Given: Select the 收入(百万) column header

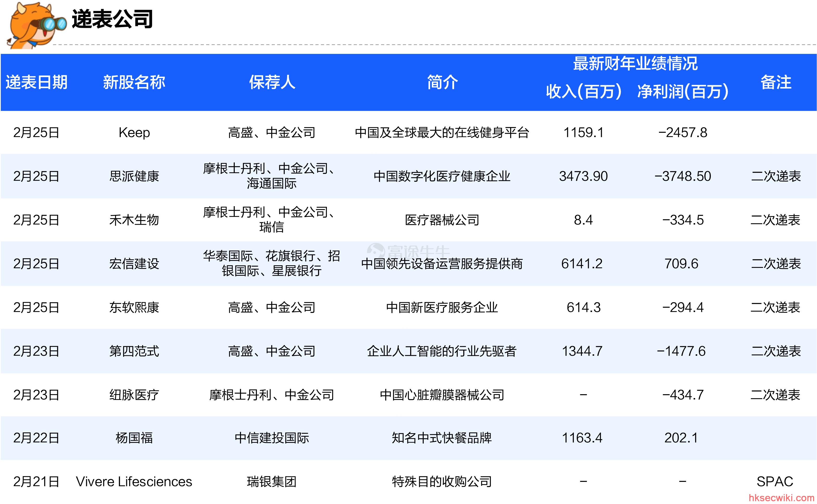Looking at the screenshot, I should pos(584,92).
